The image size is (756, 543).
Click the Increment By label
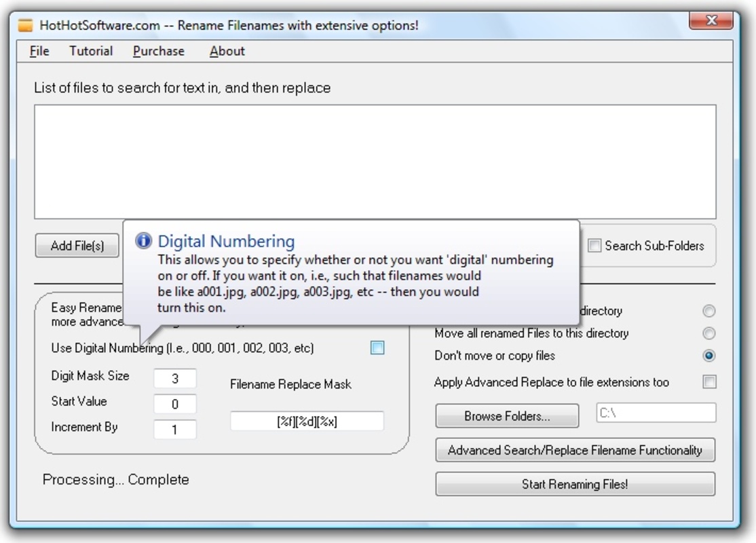pos(84,427)
